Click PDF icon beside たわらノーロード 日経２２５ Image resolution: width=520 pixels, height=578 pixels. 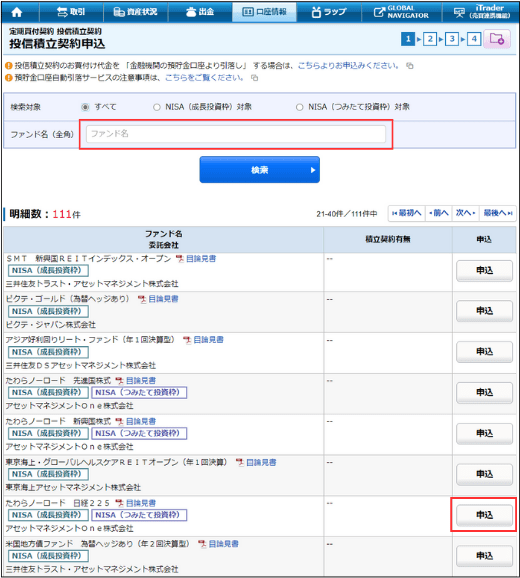pos(120,503)
